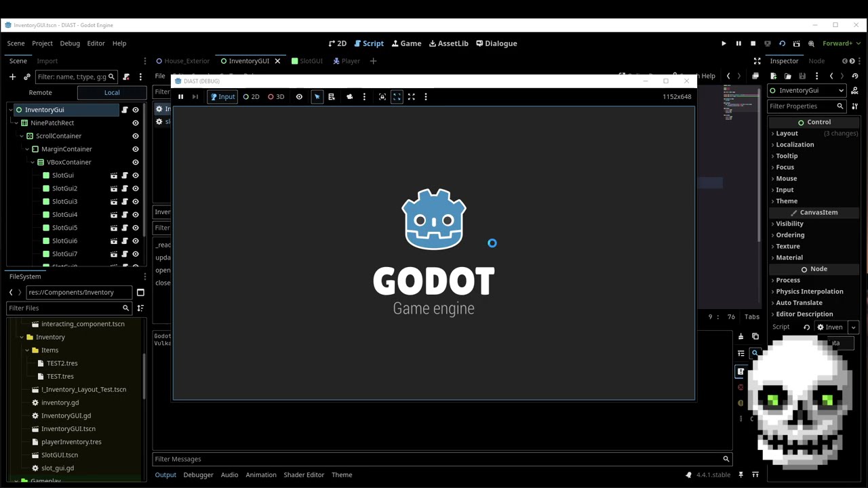Hide the MarginContainer node
The width and height of the screenshot is (868, 488).
click(x=136, y=149)
